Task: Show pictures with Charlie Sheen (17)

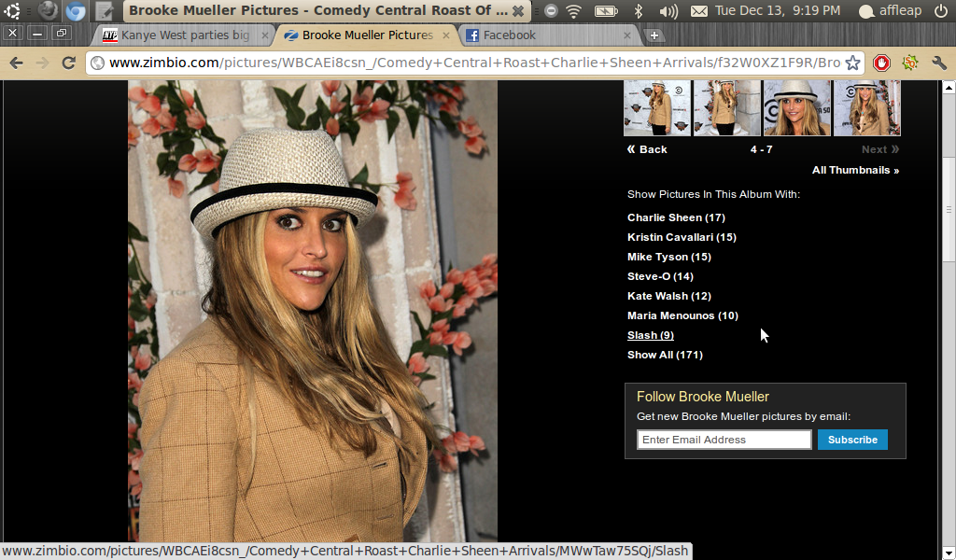Action: 676,217
